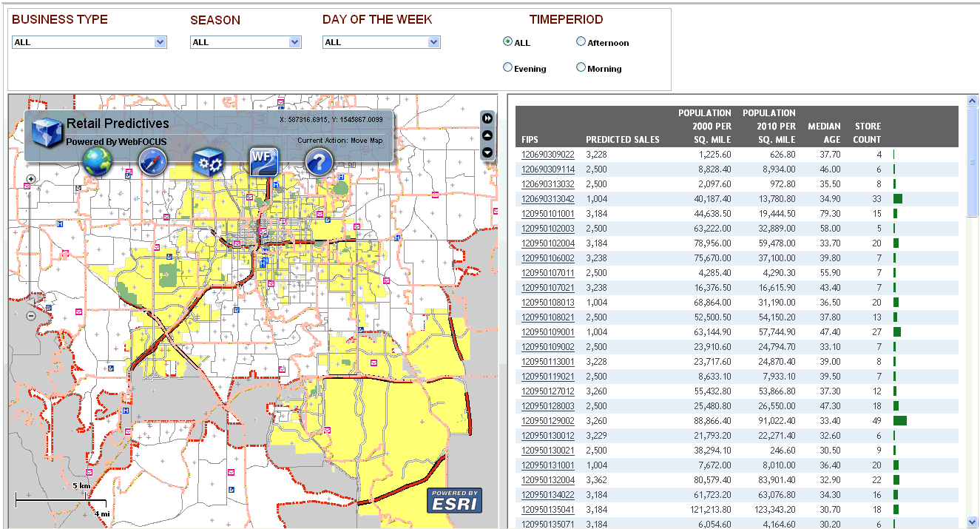Click the globe map icon in toolbar
980x529 pixels.
[x=97, y=161]
